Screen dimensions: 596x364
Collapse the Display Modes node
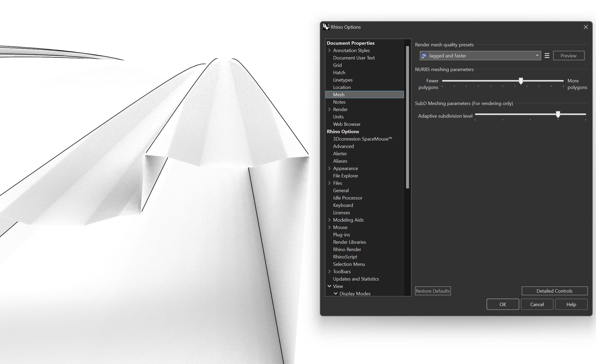(x=336, y=294)
